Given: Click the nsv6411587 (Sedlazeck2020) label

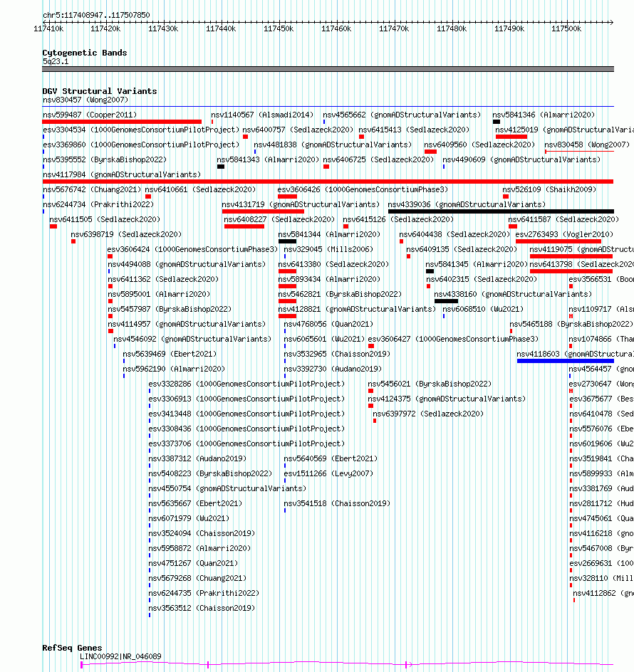Looking at the screenshot, I should tap(563, 219).
